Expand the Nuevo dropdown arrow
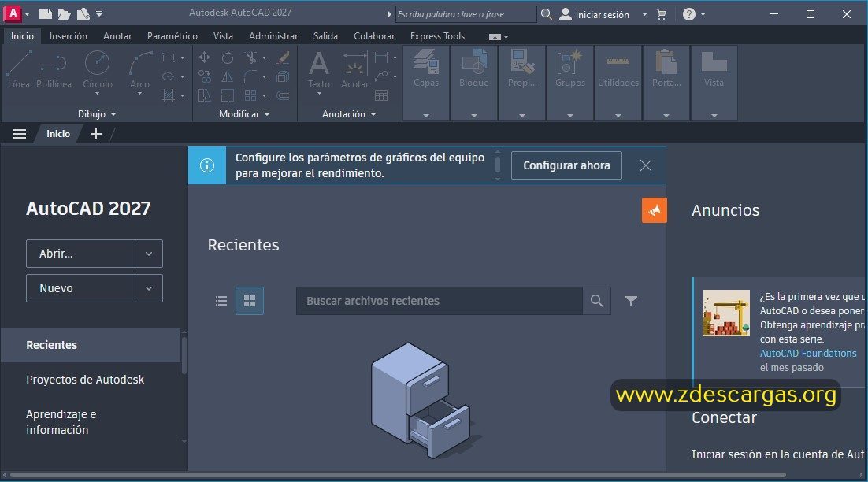 (x=149, y=288)
